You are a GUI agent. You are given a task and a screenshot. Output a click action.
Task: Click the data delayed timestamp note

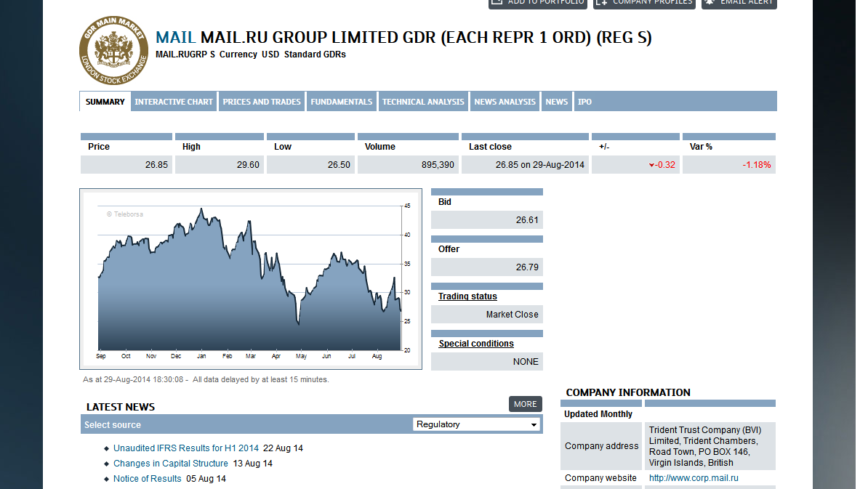click(x=206, y=379)
